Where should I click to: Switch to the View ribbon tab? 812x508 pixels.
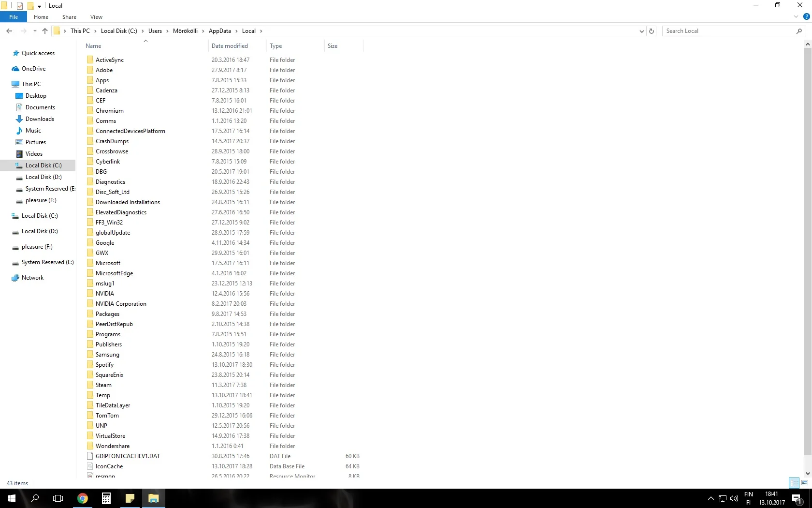[x=96, y=17]
